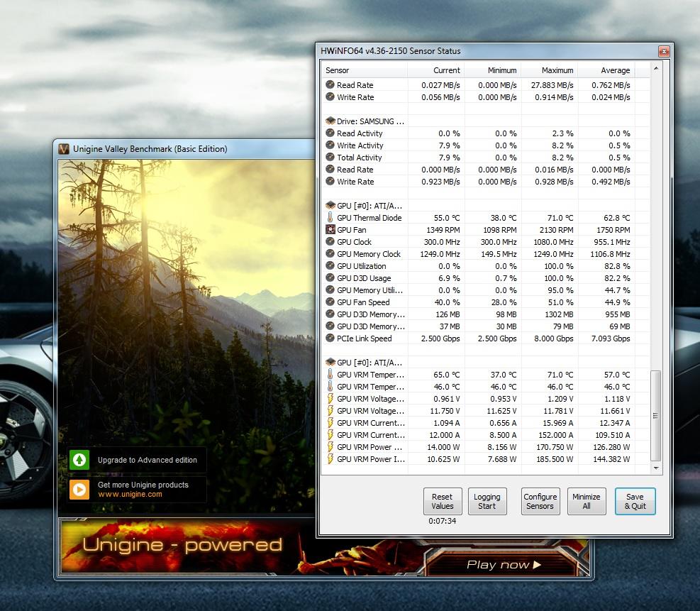This screenshot has height=611, width=700.
Task: Click the lightning icon for the 14.000 W row
Action: (330, 446)
